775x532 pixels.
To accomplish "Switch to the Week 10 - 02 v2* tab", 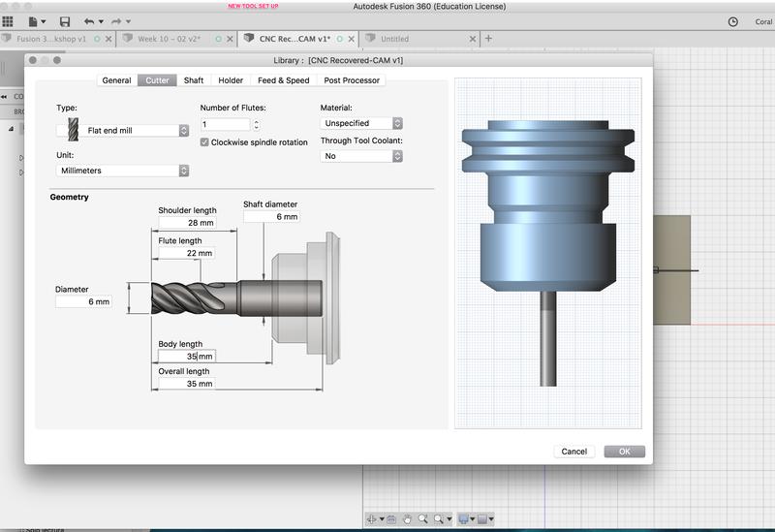I will coord(169,39).
